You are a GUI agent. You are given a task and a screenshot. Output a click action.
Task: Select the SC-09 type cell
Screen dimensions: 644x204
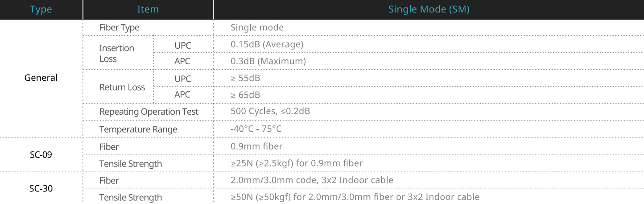[41, 155]
